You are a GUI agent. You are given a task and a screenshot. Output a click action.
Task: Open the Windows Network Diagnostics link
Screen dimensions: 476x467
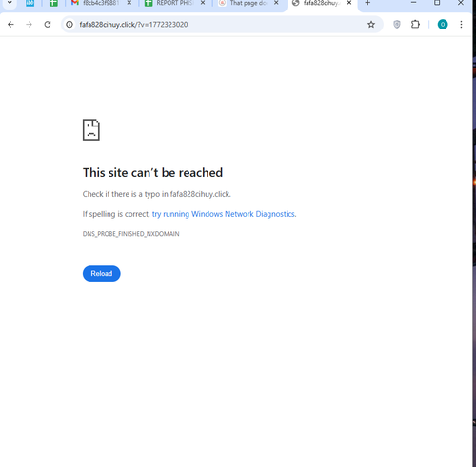coord(224,214)
